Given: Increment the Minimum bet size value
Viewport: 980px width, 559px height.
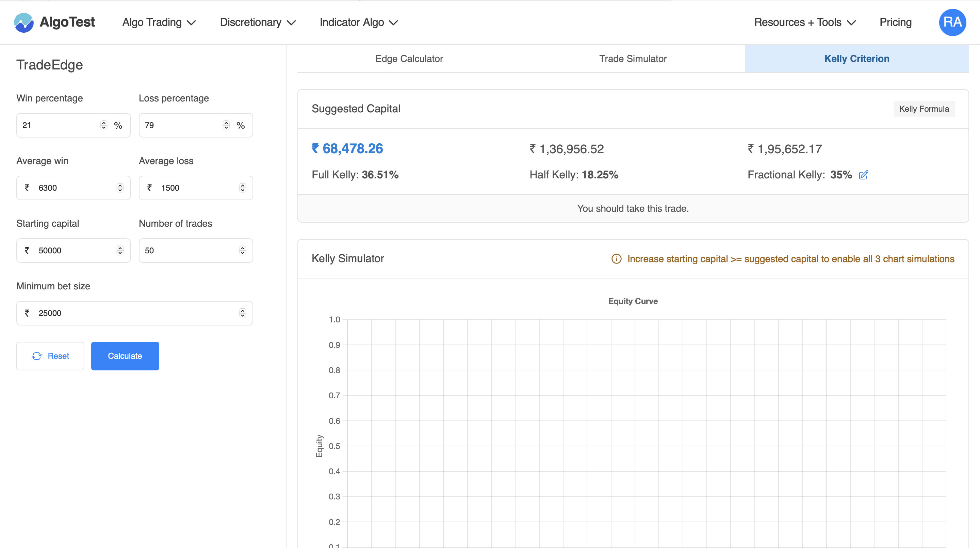Looking at the screenshot, I should 244,310.
